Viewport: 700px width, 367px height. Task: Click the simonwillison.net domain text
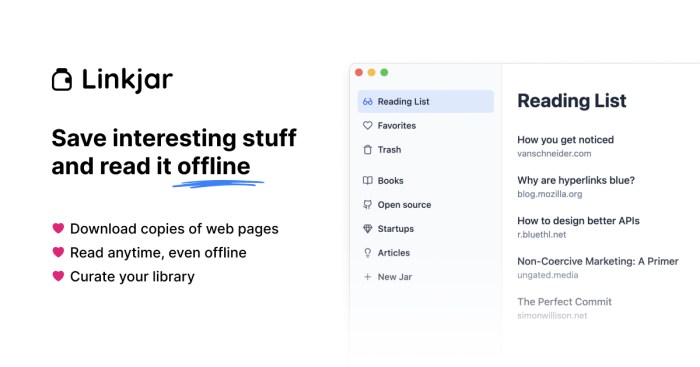coord(552,316)
